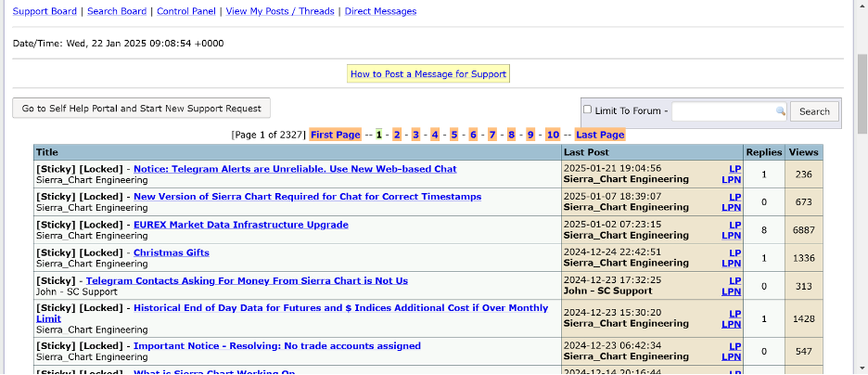Click LP link for EUREX thread
The height and width of the screenshot is (375, 868).
(x=734, y=225)
